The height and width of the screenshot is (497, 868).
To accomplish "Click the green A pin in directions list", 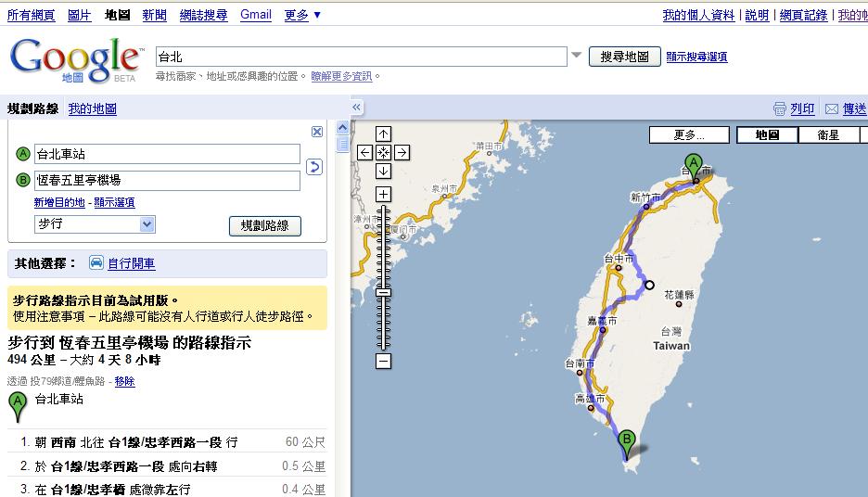I will pos(18,407).
